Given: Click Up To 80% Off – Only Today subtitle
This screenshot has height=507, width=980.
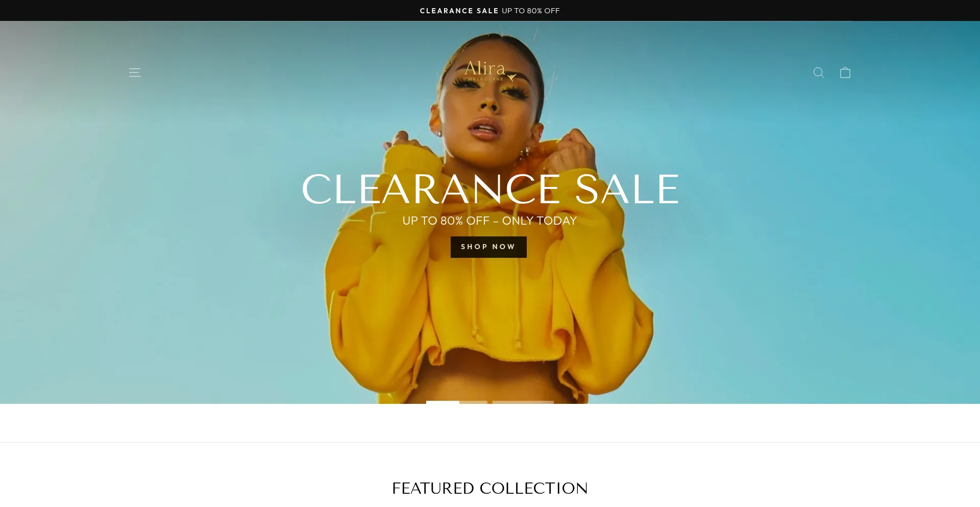Looking at the screenshot, I should 489,221.
